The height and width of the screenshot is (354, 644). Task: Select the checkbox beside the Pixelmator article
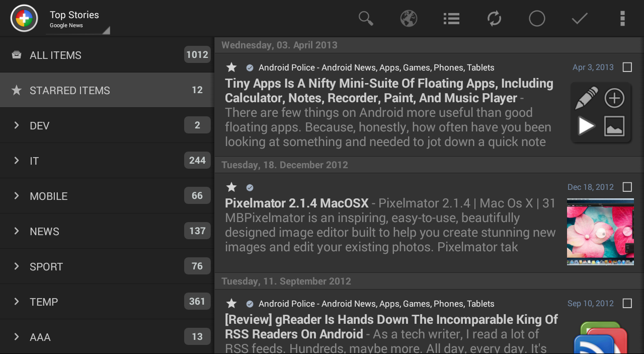627,187
